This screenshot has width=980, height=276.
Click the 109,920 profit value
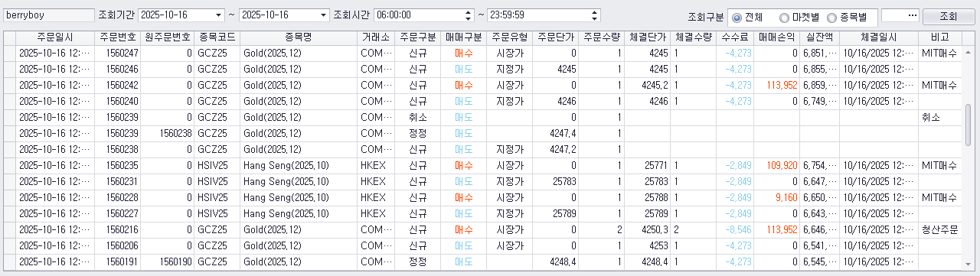pyautogui.click(x=782, y=165)
